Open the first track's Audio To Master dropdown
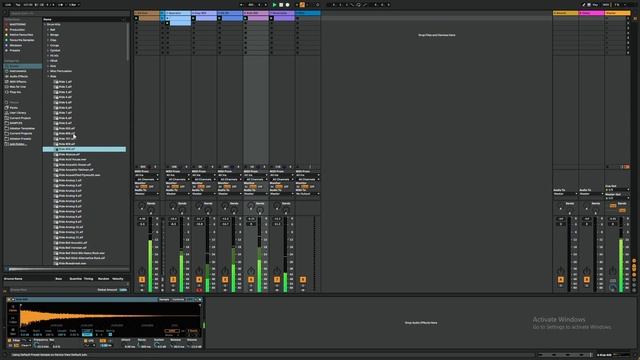 (x=147, y=194)
